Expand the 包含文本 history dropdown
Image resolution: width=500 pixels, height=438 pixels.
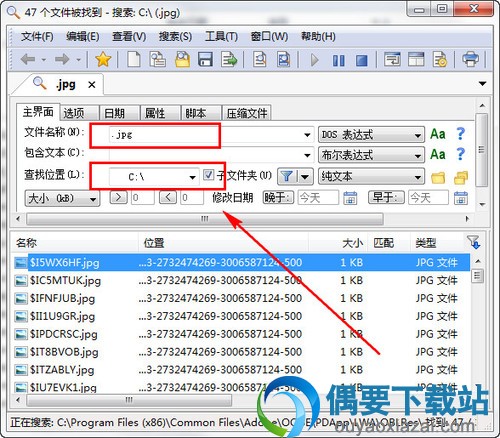click(307, 155)
